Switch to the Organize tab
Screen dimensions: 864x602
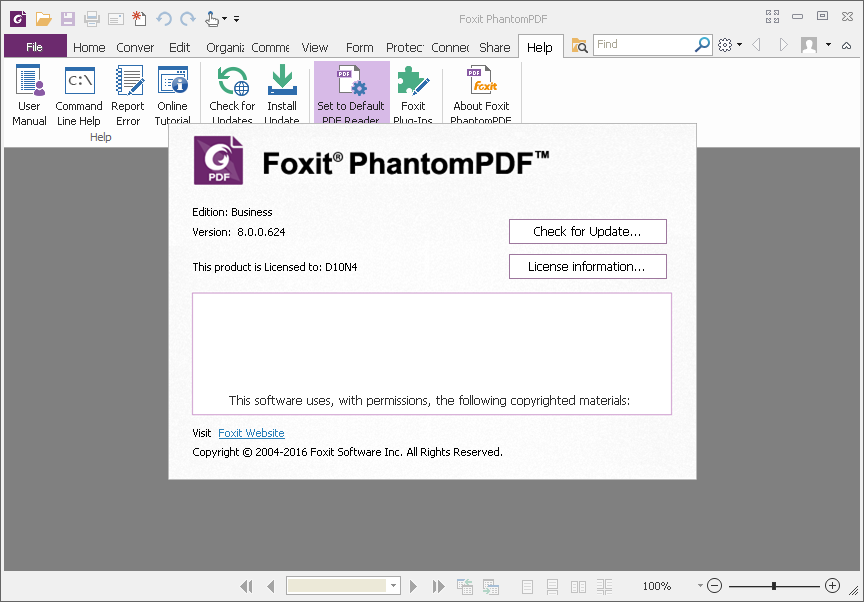pos(225,47)
